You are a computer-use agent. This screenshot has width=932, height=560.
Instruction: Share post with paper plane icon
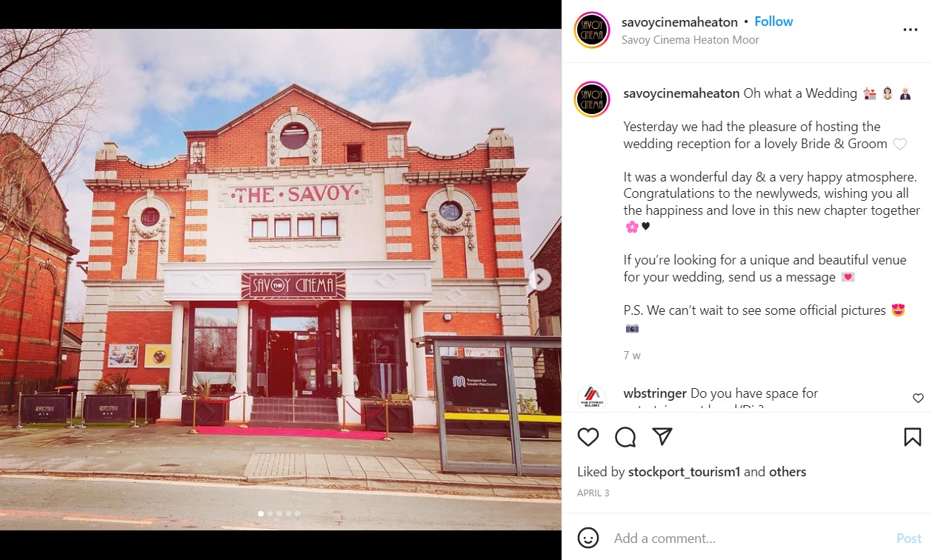(662, 437)
